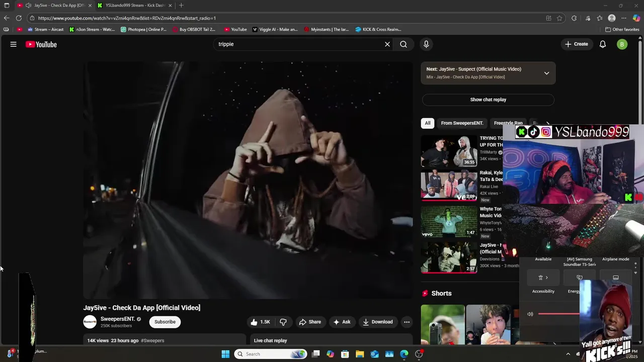Select From SweepersENT. filter chip
The width and height of the screenshot is (644, 362).
(462, 123)
